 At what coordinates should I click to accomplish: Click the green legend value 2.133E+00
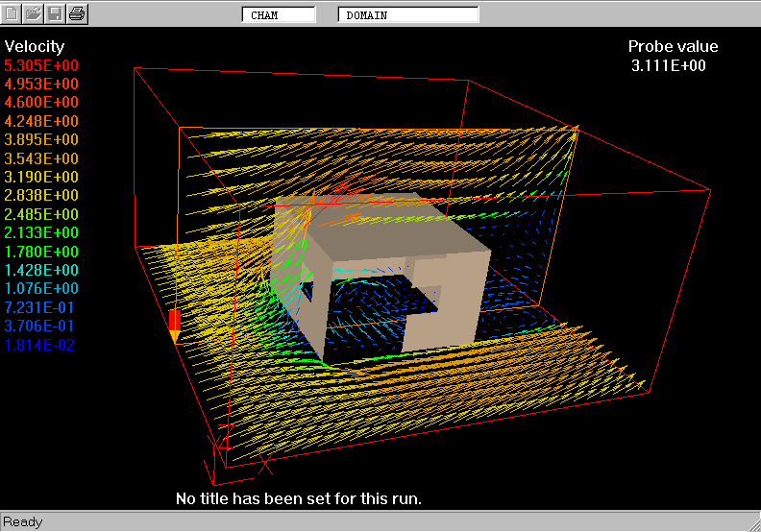click(42, 233)
